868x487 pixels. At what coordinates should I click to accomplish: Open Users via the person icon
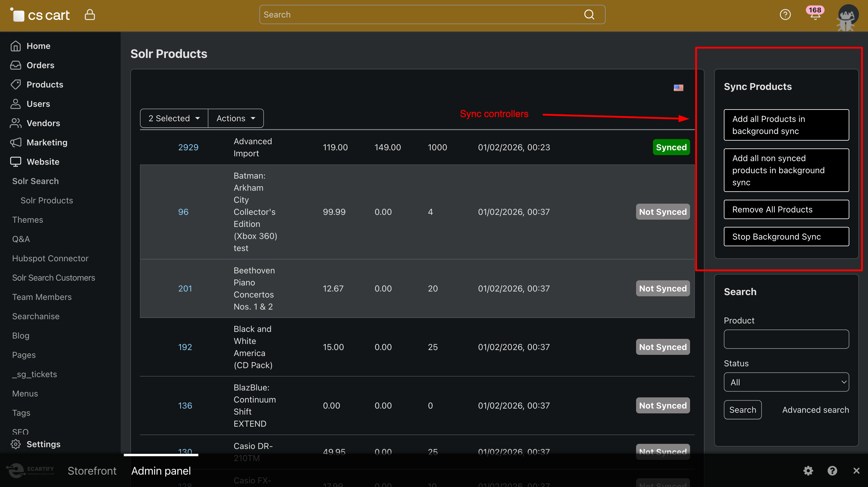[x=16, y=104]
